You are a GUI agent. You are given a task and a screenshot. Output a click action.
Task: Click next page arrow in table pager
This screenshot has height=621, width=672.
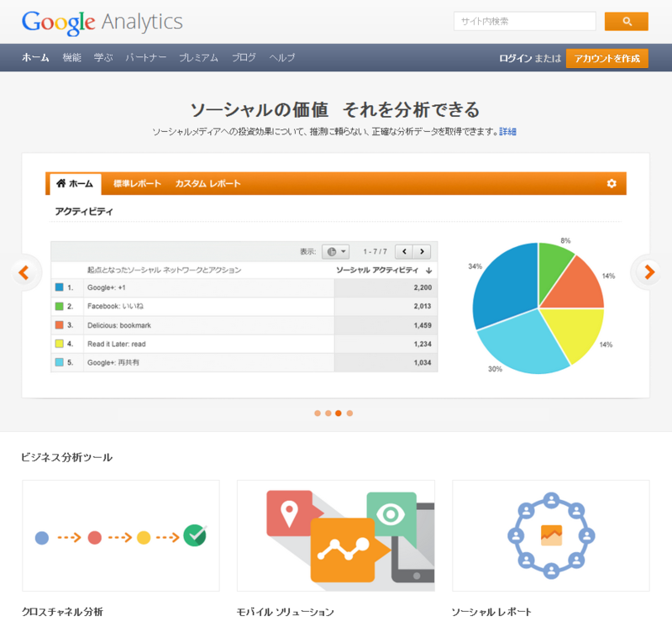tap(422, 252)
